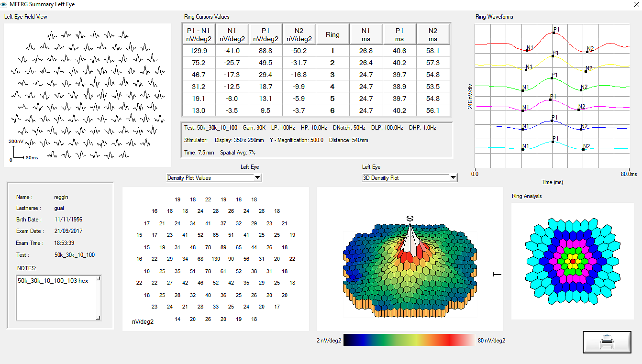
Task: Click the '246 nV/div' axis label
Action: (x=470, y=98)
